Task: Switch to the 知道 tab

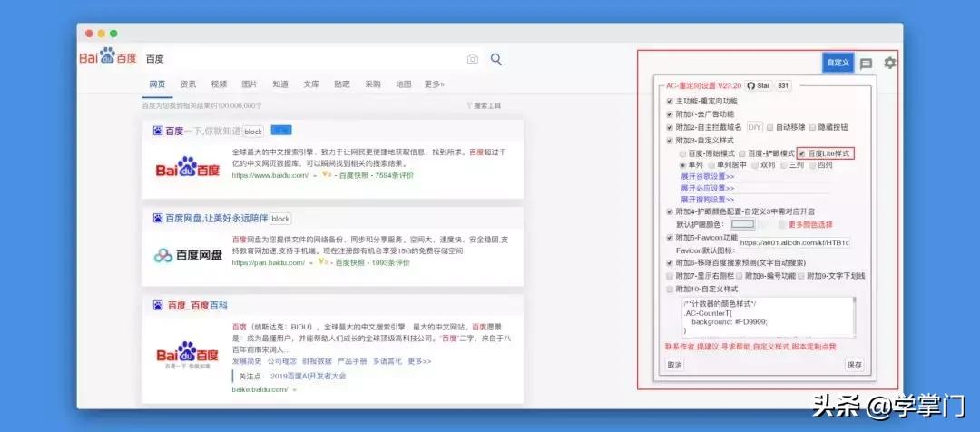Action: (280, 84)
